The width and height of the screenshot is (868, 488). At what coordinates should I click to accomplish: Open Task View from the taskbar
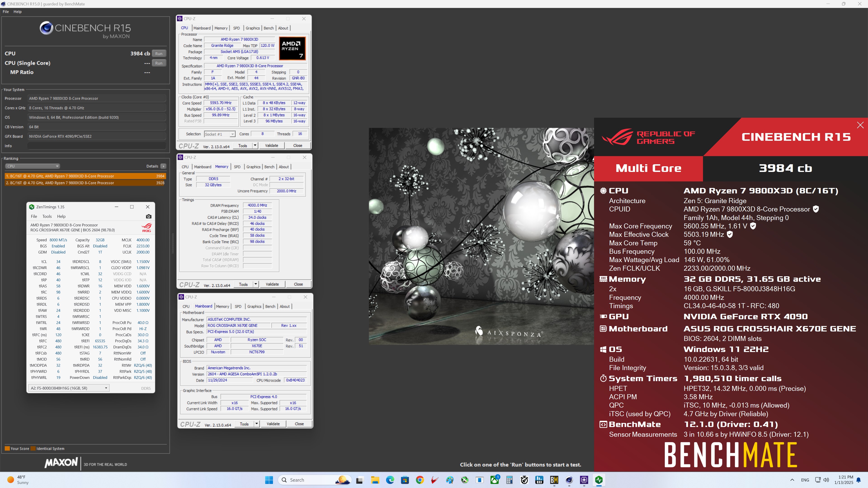coord(360,480)
